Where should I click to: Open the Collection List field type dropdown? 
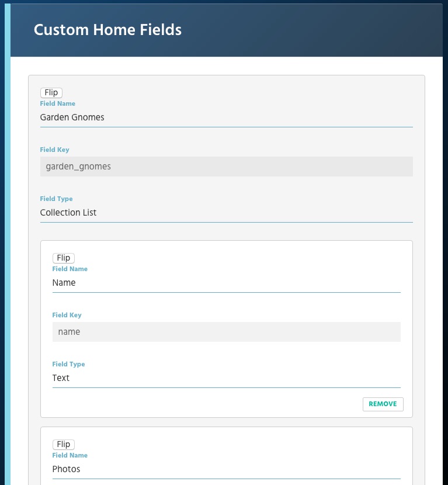click(226, 213)
